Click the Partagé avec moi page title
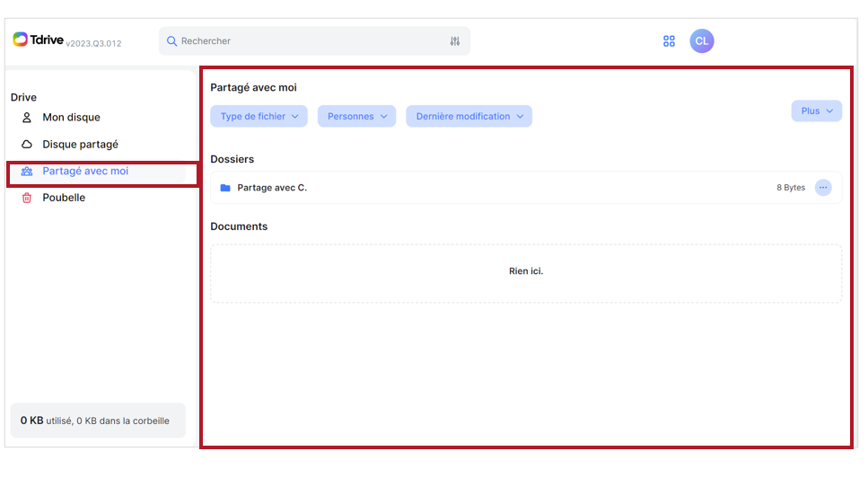This screenshot has height=478, width=868. coord(253,87)
